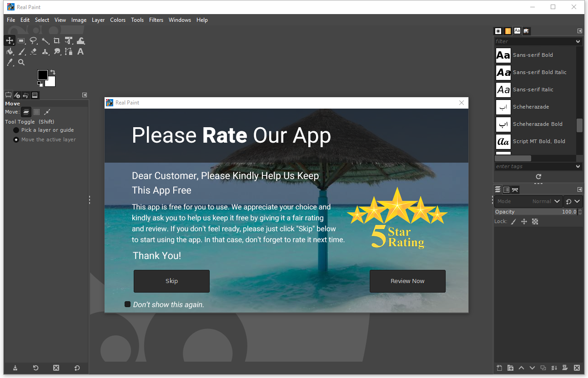Activate the Text tool
This screenshot has height=378, width=588.
click(80, 52)
